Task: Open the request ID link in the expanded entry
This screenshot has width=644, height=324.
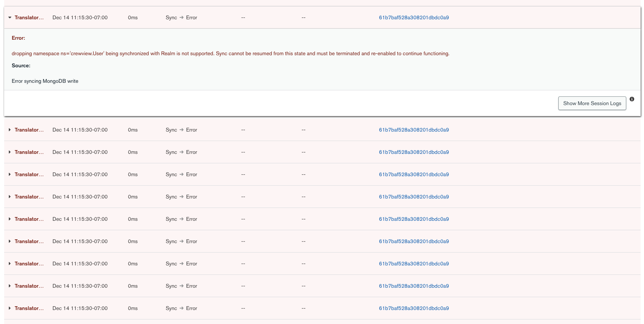Action: click(x=414, y=18)
